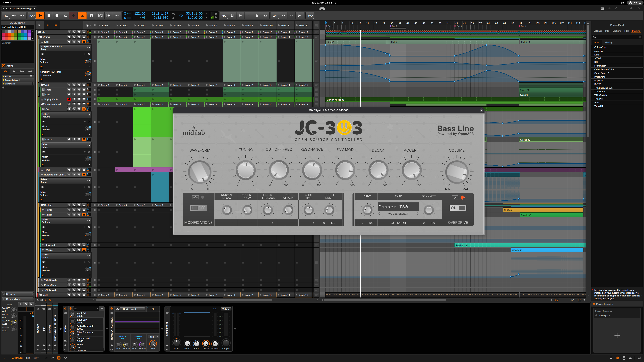Click the record button in the transport
This screenshot has height=362, width=644.
point(57,15)
